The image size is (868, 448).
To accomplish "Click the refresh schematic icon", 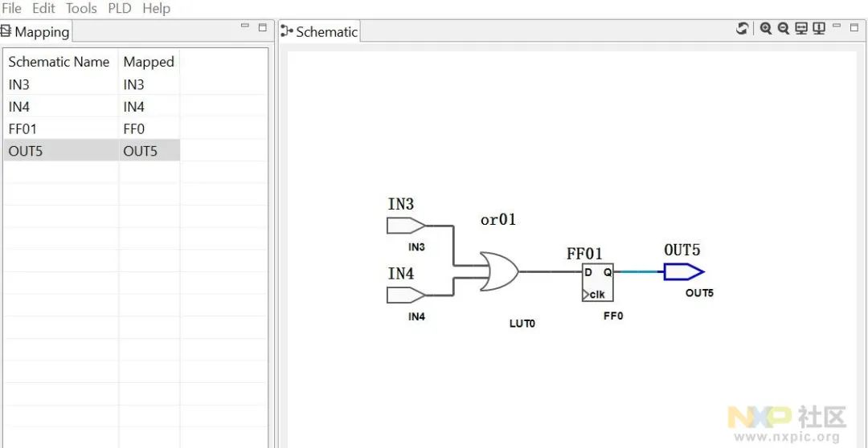I will click(742, 29).
